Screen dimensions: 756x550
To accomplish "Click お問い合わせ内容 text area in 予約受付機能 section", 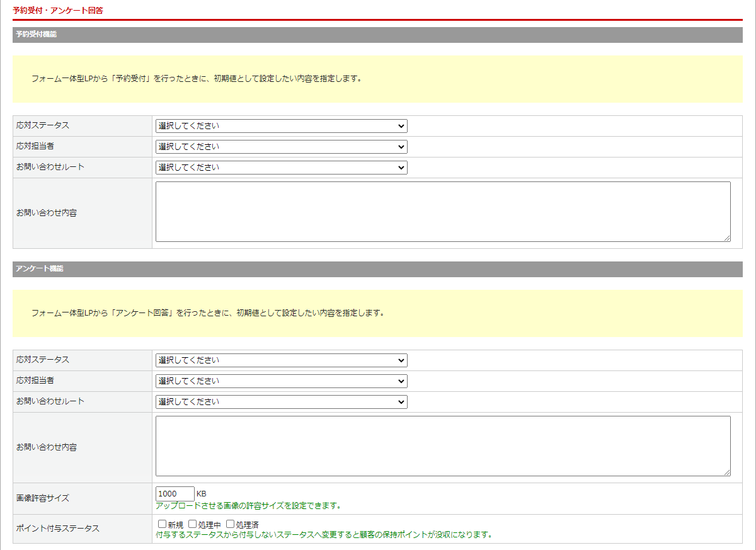I will click(442, 212).
